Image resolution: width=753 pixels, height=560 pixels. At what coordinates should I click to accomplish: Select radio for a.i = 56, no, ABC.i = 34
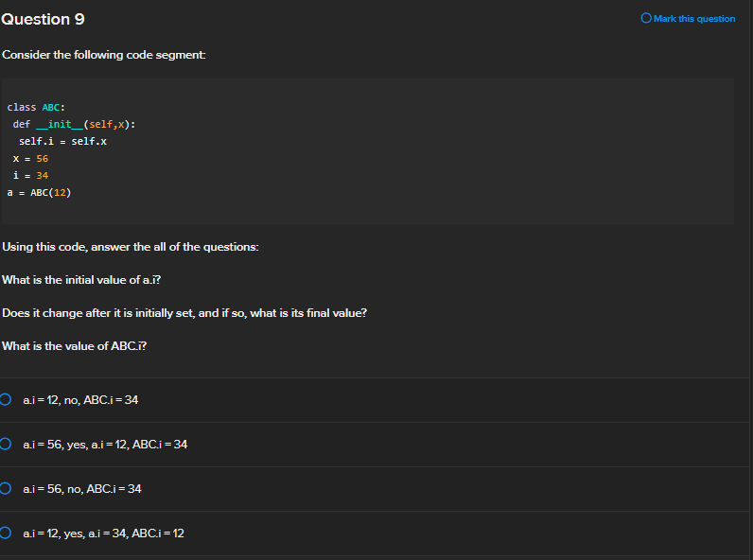pyautogui.click(x=6, y=488)
